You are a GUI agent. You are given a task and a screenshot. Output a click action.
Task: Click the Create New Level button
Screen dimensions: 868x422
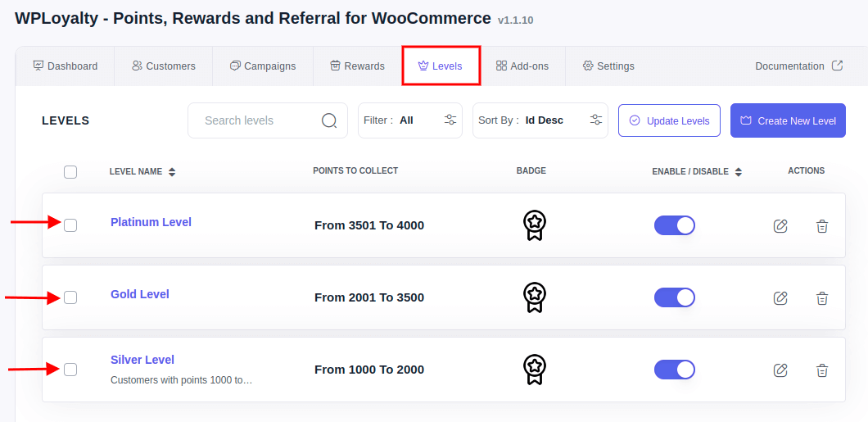pos(788,120)
